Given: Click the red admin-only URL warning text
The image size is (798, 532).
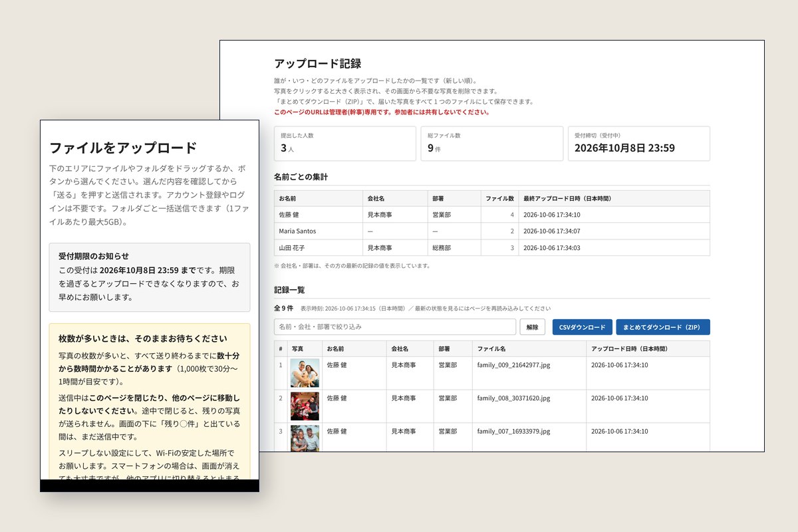Looking at the screenshot, I should 382,112.
